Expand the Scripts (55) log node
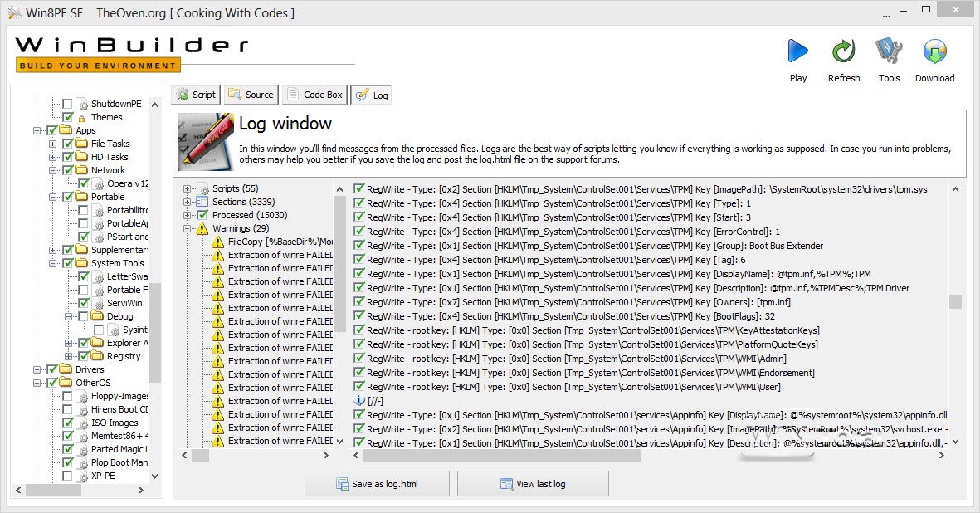Image resolution: width=980 pixels, height=513 pixels. click(187, 188)
